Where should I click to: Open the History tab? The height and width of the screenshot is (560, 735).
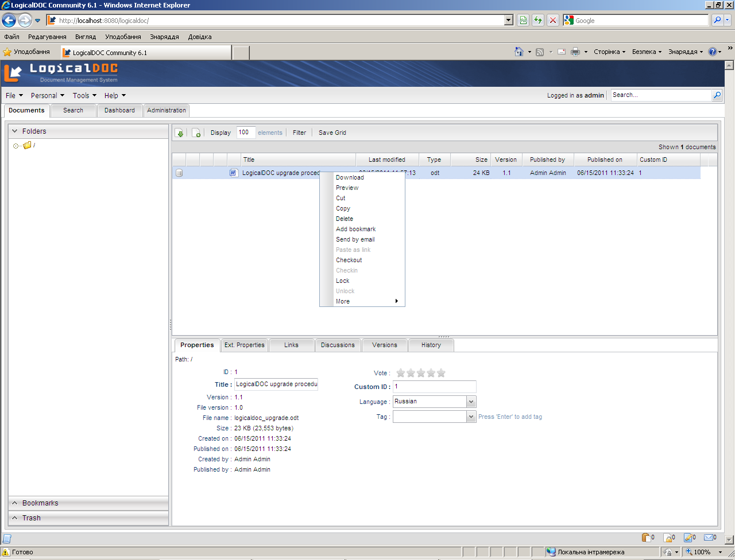pyautogui.click(x=431, y=345)
